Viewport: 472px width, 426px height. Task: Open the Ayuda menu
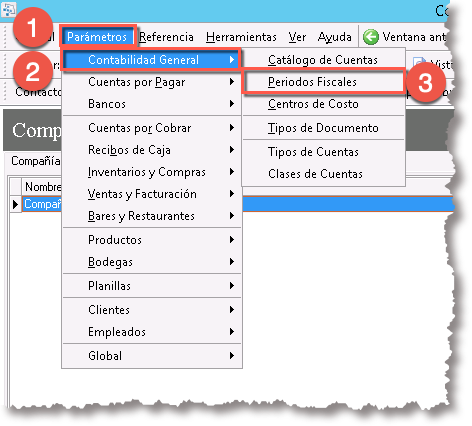334,37
